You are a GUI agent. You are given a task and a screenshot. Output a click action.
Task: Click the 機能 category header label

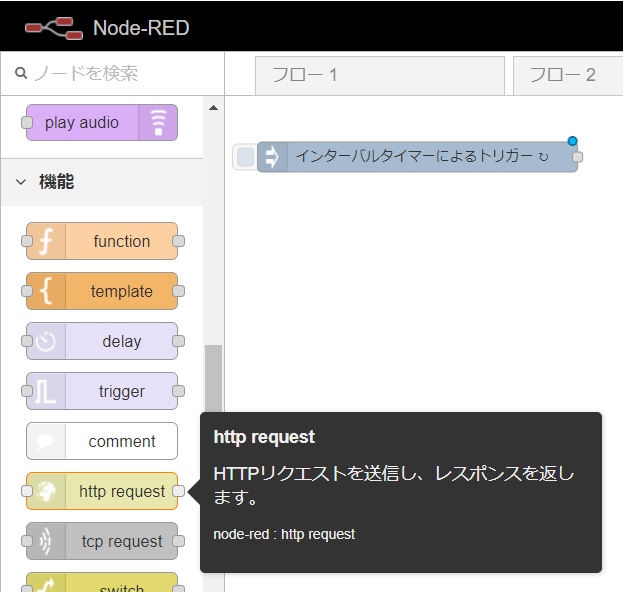pyautogui.click(x=56, y=182)
